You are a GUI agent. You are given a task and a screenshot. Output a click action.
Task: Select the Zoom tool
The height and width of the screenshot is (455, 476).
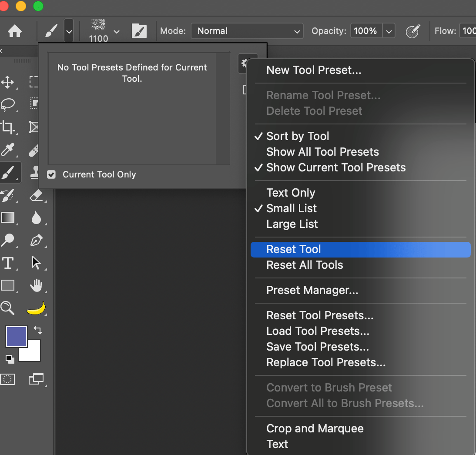pos(8,308)
